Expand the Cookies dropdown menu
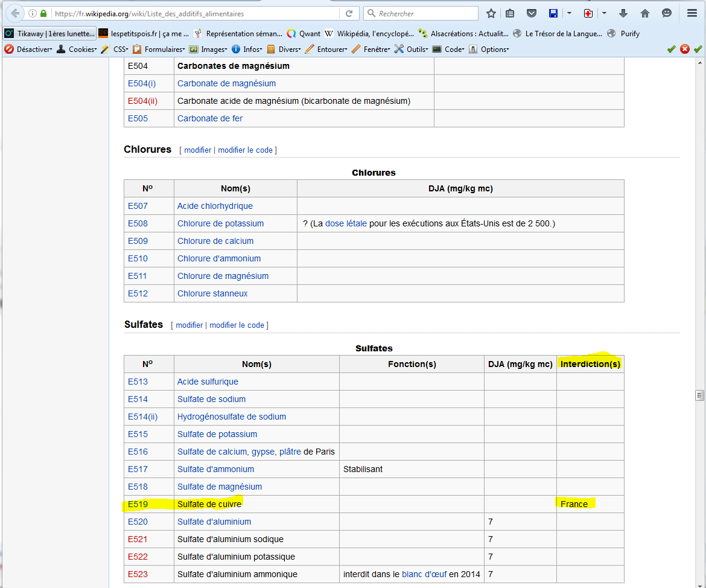This screenshot has width=706, height=588. coord(77,50)
